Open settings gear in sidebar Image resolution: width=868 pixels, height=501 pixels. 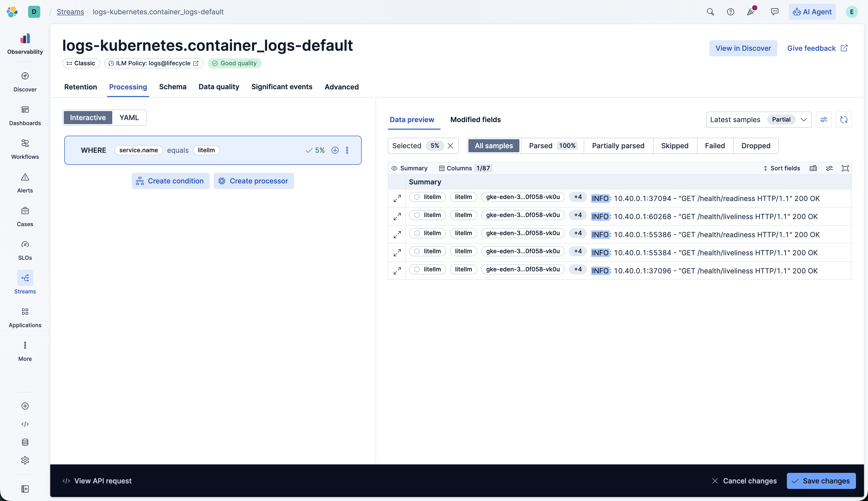click(x=25, y=460)
